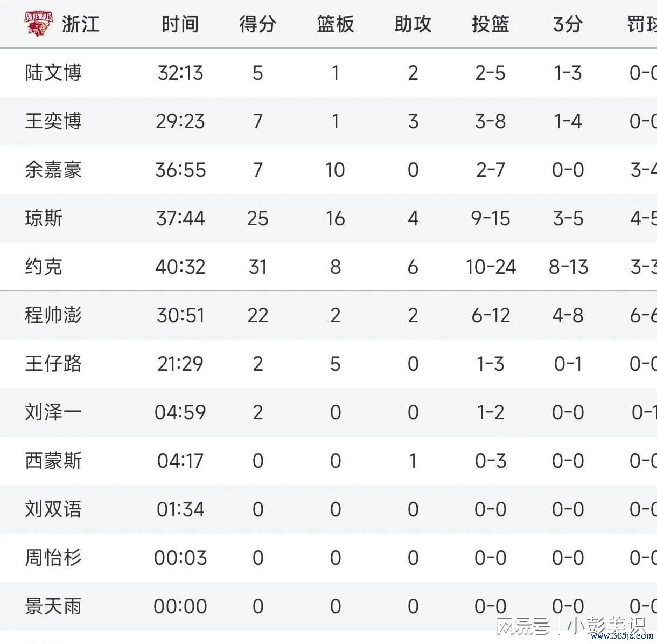The width and height of the screenshot is (657, 644).
Task: Open player 西蒙斯's row
Action: [x=328, y=461]
